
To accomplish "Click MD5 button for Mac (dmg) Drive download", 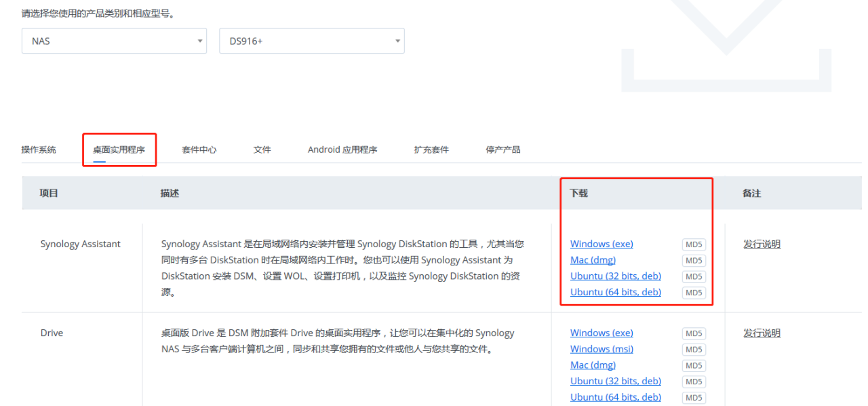I will point(693,365).
